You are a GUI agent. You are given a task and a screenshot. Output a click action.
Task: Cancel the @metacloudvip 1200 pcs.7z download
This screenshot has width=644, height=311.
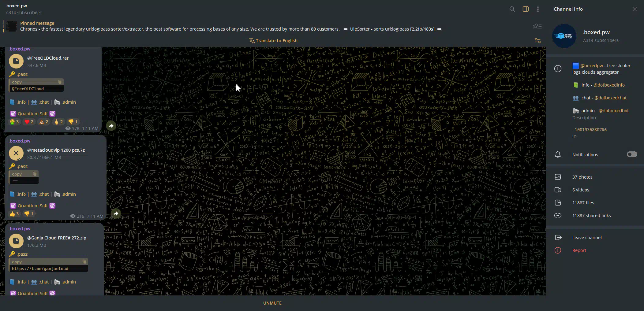click(x=16, y=154)
